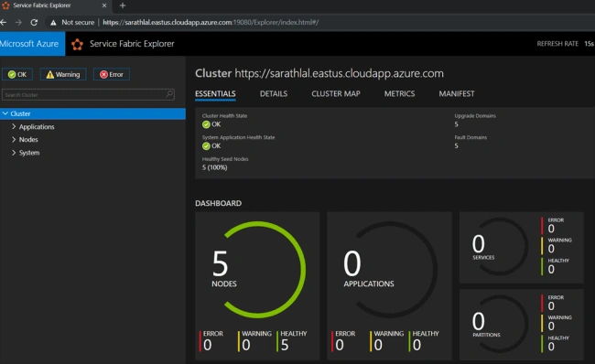The width and height of the screenshot is (595, 364).
Task: Click the Partitions dashboard tile
Action: point(522,325)
